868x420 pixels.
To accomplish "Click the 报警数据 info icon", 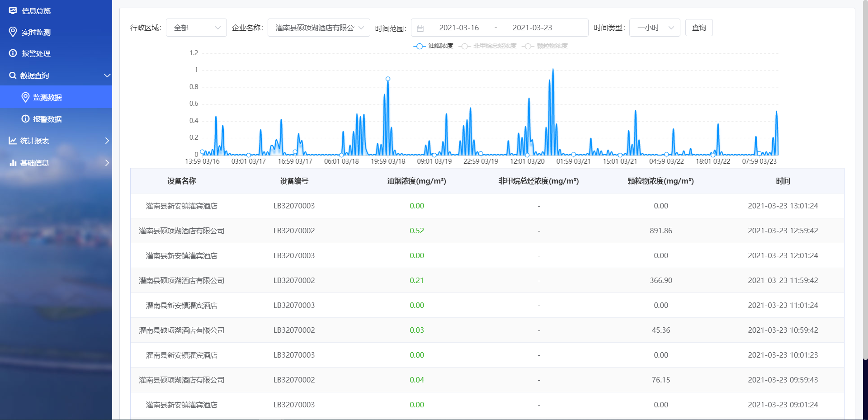I will pyautogui.click(x=25, y=119).
